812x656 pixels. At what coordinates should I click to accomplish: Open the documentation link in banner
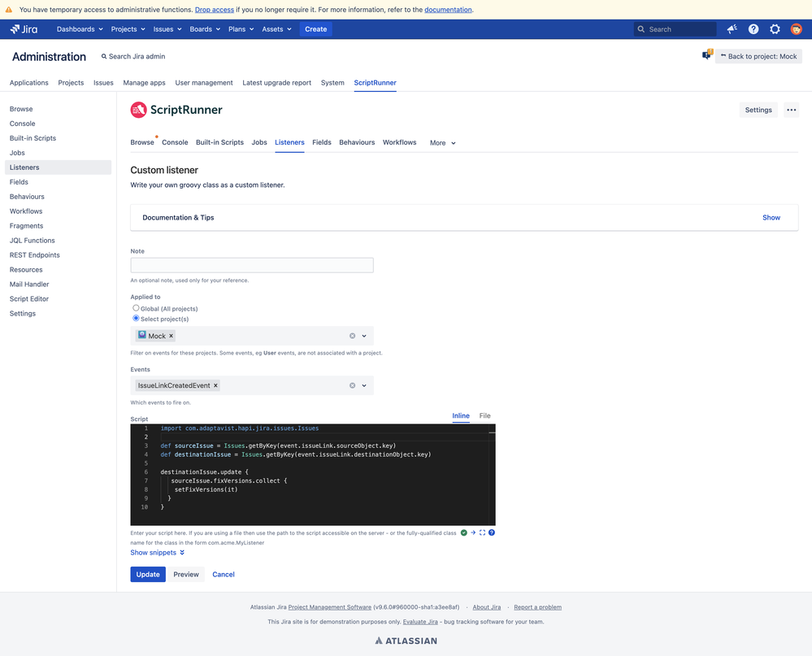tap(448, 9)
